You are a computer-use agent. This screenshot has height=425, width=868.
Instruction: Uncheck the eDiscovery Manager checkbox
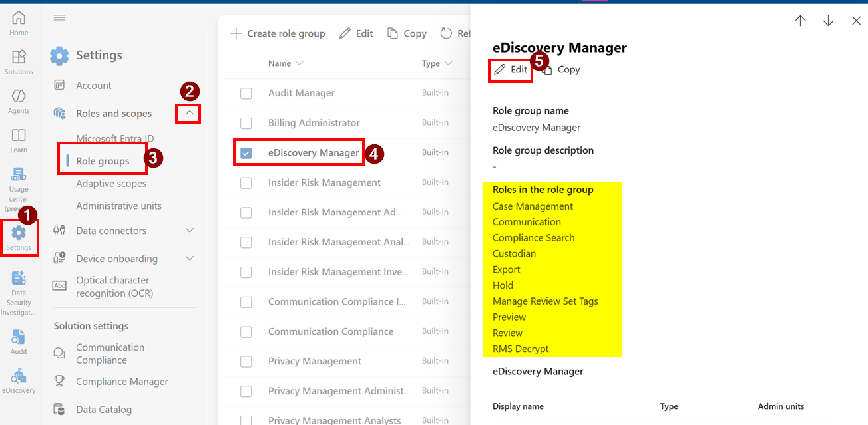(246, 153)
